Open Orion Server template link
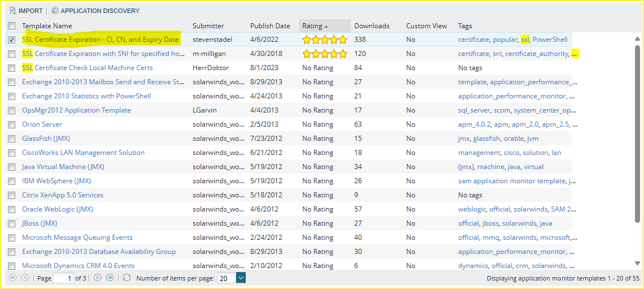Screen dimensions: 644x289 coord(42,124)
